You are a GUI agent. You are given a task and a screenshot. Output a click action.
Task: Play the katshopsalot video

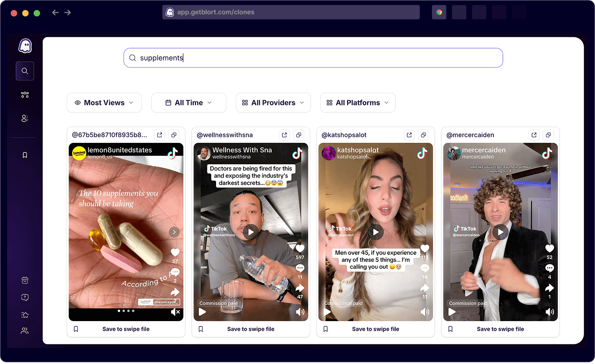click(x=376, y=232)
